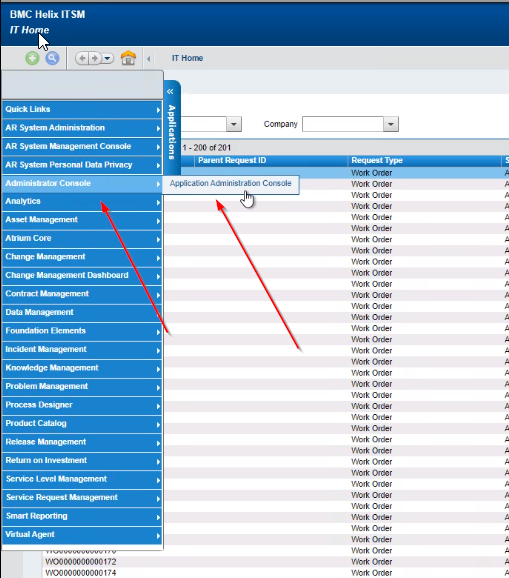Open the Contract Management menu
This screenshot has height=578, width=509.
point(82,294)
